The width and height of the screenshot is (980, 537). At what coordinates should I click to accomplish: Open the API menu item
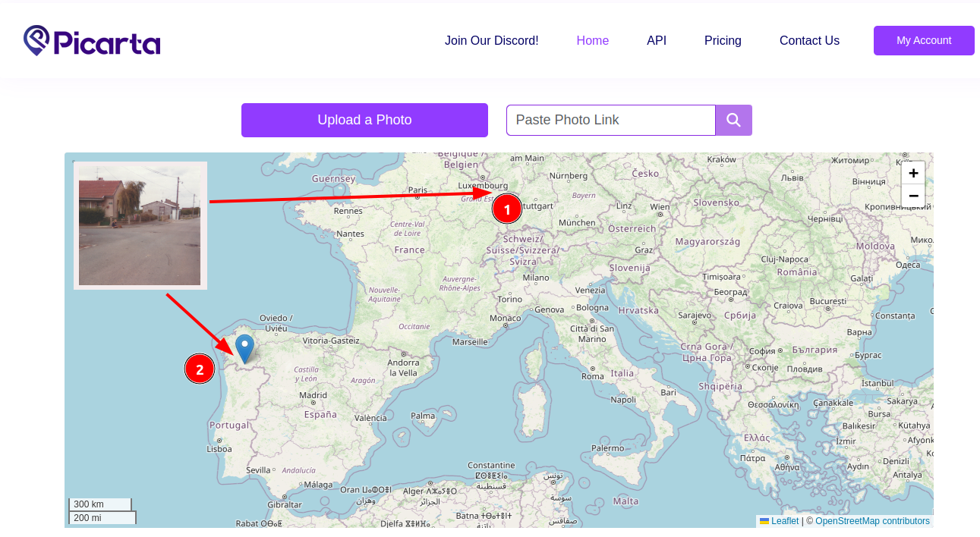[657, 41]
